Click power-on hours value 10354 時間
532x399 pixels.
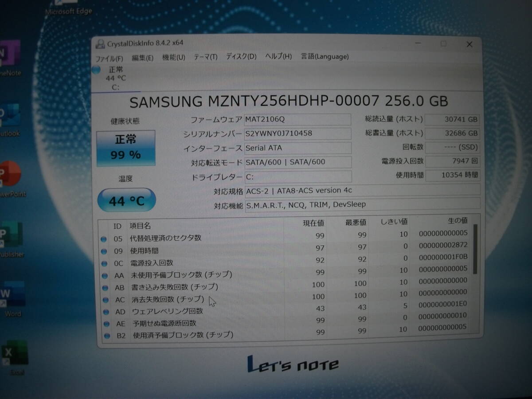point(452,175)
